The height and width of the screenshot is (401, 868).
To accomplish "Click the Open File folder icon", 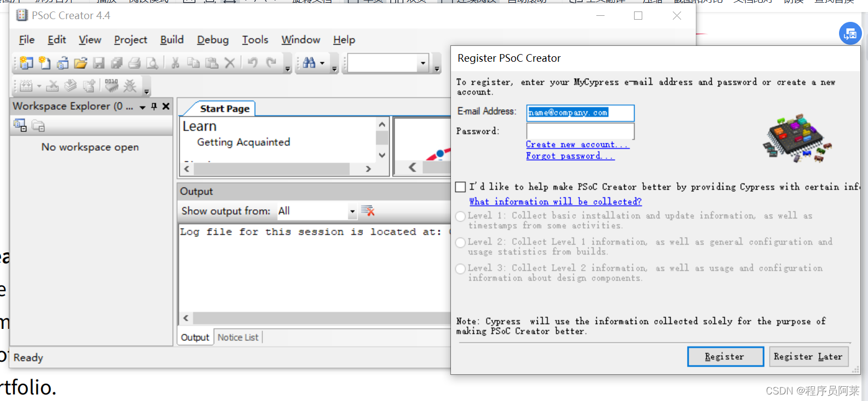I will 80,63.
